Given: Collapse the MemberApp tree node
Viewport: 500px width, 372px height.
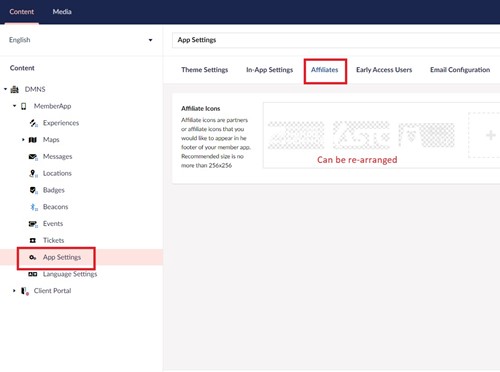Looking at the screenshot, I should (x=14, y=106).
